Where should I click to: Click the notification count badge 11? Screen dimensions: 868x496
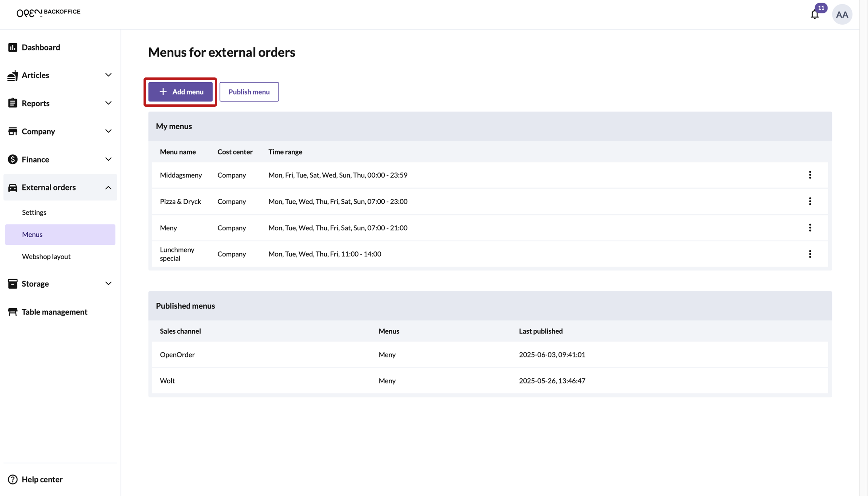(x=821, y=7)
